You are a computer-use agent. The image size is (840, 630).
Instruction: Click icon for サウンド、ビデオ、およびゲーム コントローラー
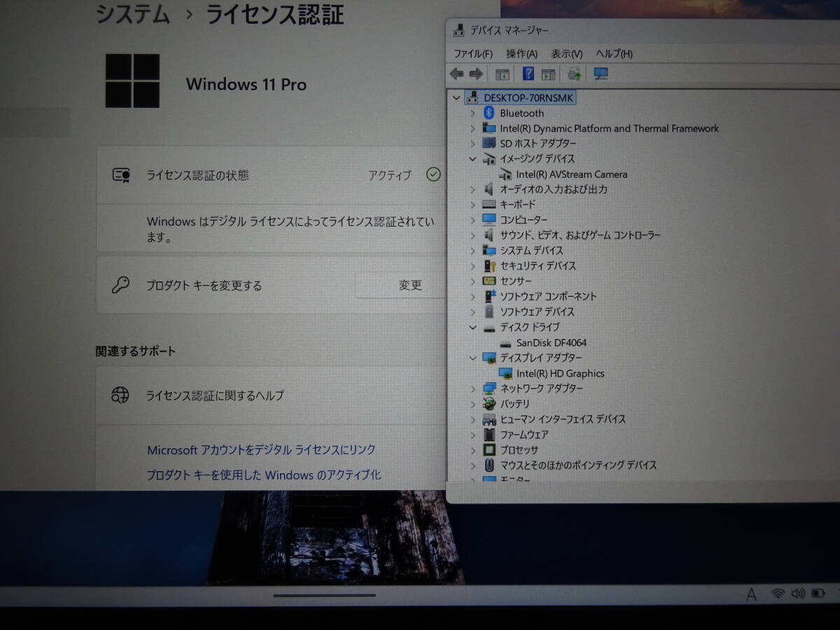click(x=489, y=235)
